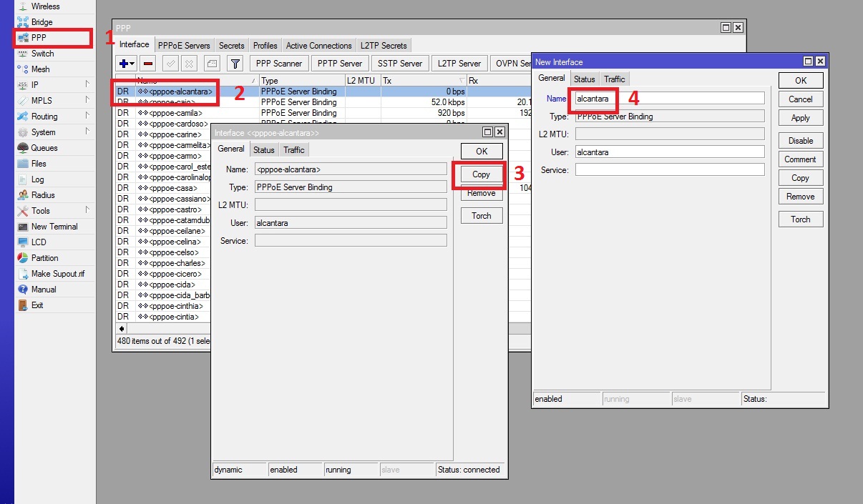Click the X disable toolbar icon
This screenshot has height=504, width=863.
(x=189, y=64)
